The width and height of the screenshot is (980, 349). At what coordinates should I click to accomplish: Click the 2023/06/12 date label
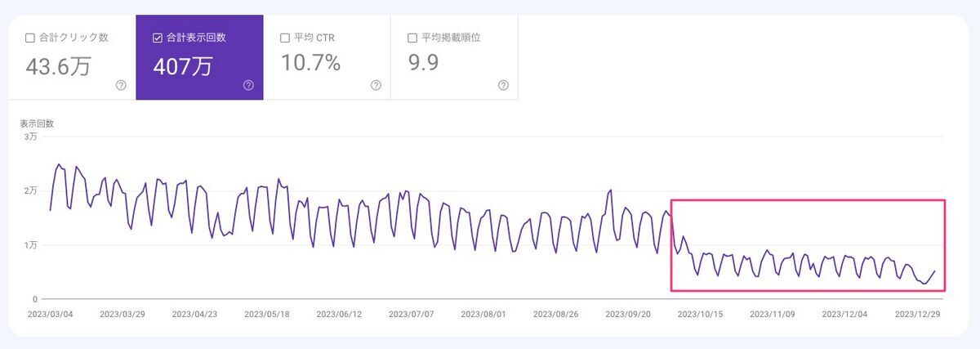coord(339,314)
